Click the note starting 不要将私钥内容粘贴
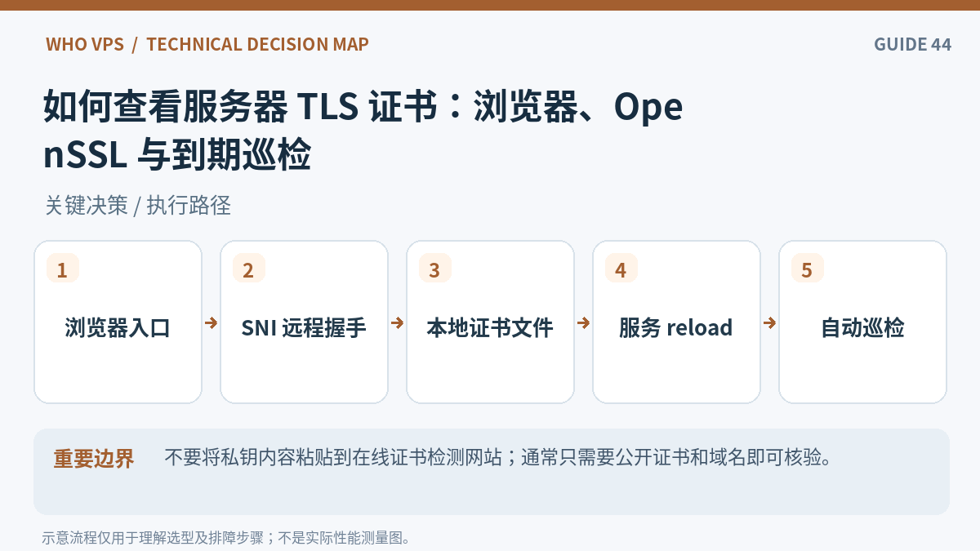 click(x=498, y=457)
